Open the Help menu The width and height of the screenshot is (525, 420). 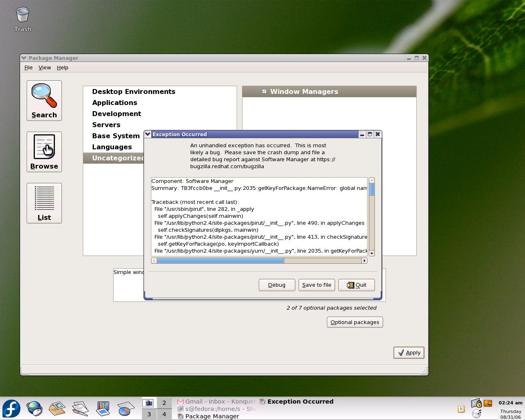point(62,68)
